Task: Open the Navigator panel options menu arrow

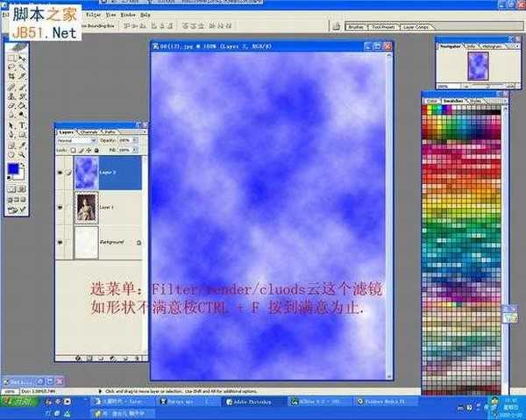Action: point(517,46)
